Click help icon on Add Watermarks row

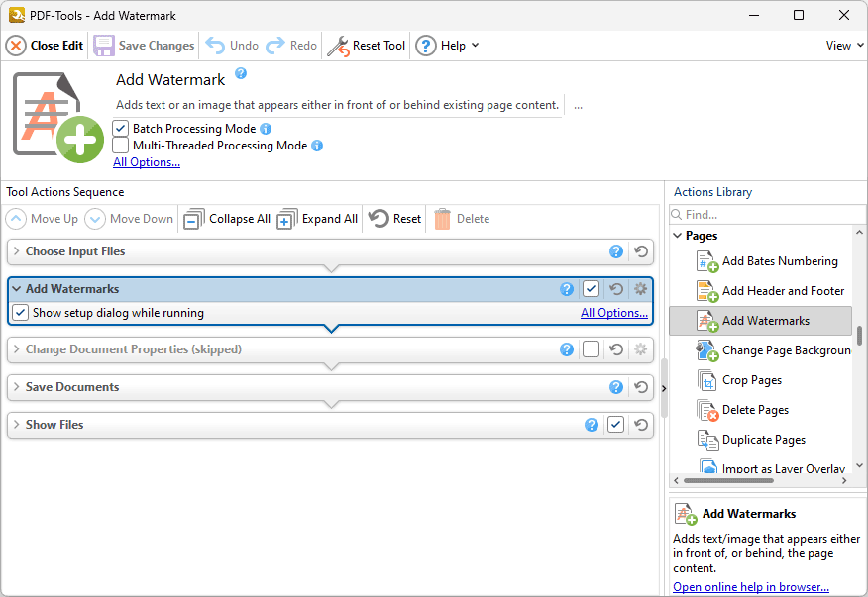click(567, 289)
